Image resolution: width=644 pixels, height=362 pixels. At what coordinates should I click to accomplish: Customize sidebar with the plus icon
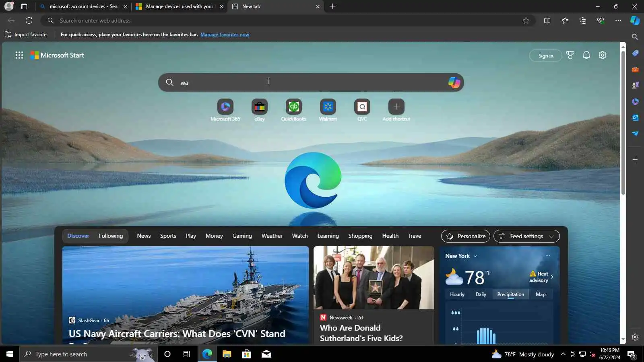coord(635,160)
